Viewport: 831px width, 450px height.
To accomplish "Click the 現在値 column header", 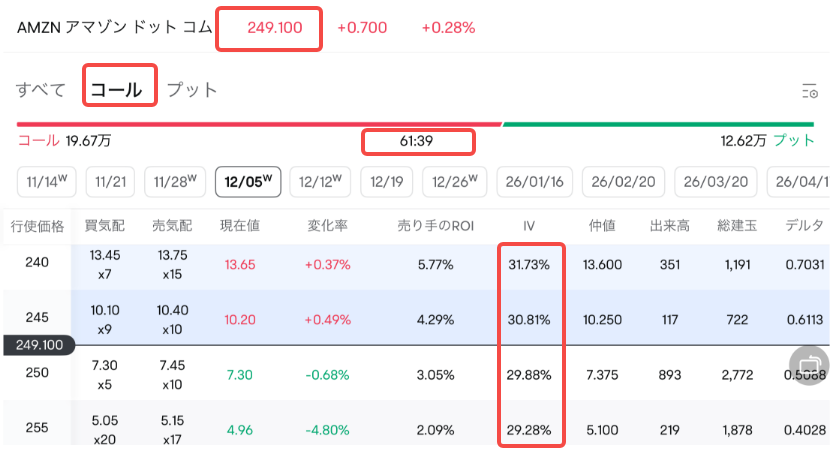I will (240, 226).
